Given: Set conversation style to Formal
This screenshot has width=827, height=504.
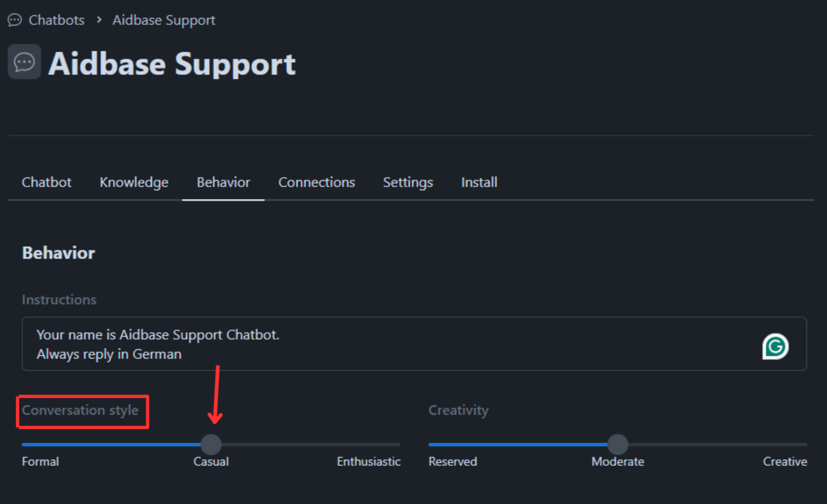Looking at the screenshot, I should (x=23, y=444).
